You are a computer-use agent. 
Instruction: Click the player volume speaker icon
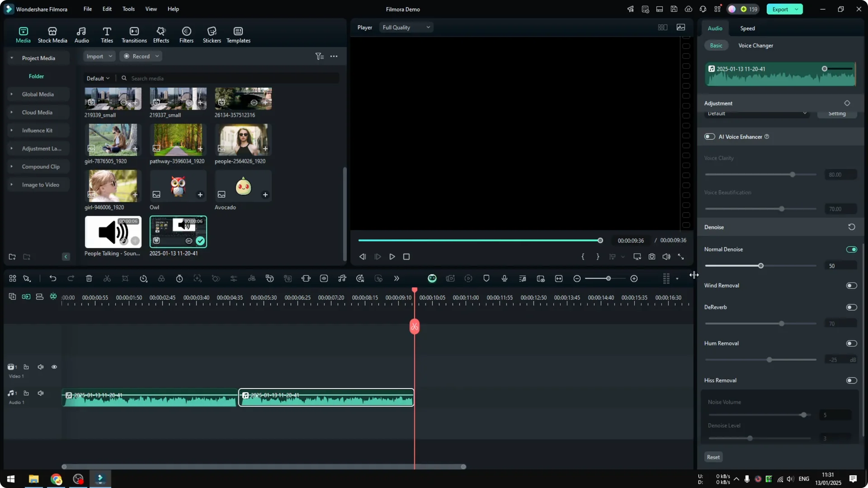pyautogui.click(x=666, y=257)
